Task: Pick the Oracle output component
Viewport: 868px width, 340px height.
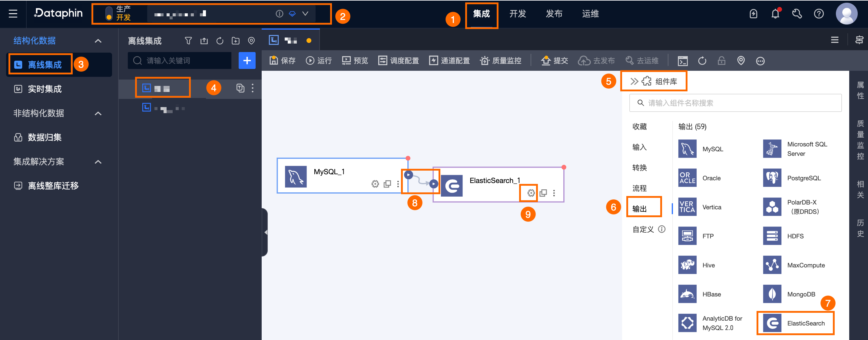Action: [700, 178]
